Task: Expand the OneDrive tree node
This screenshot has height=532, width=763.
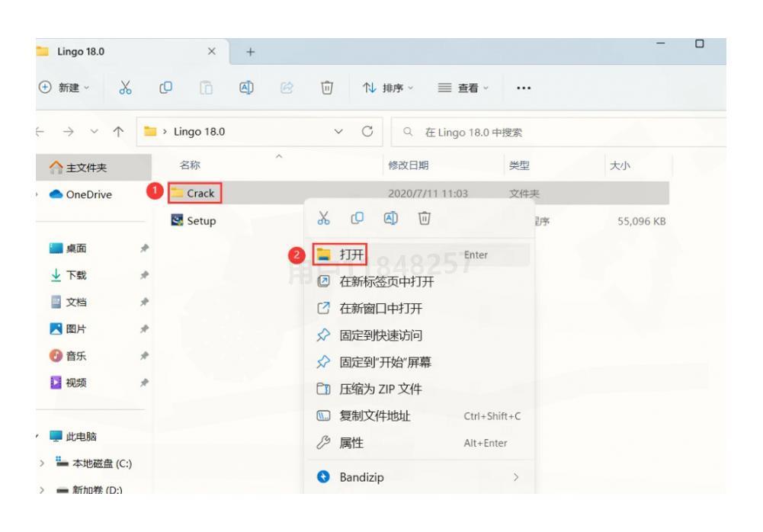Action: point(37,194)
